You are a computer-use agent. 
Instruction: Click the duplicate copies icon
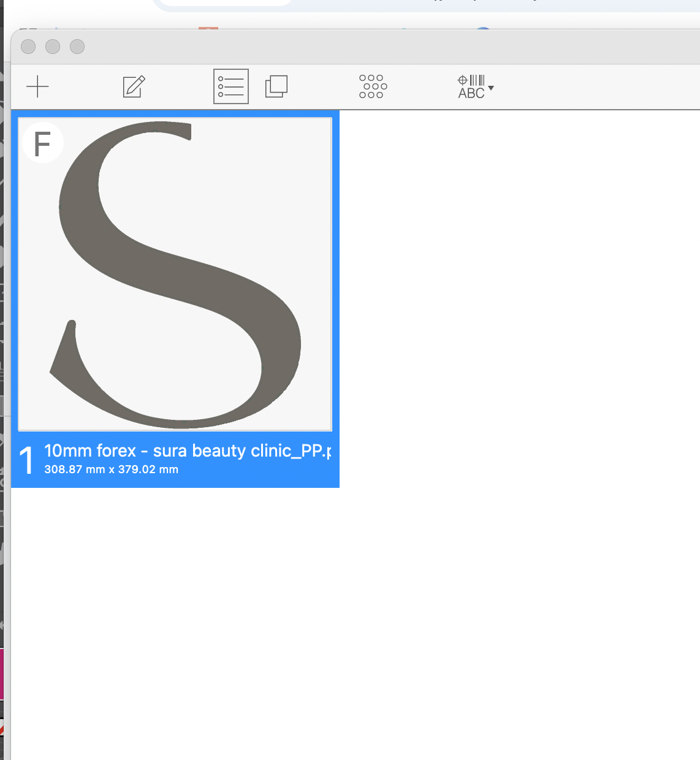(x=276, y=86)
